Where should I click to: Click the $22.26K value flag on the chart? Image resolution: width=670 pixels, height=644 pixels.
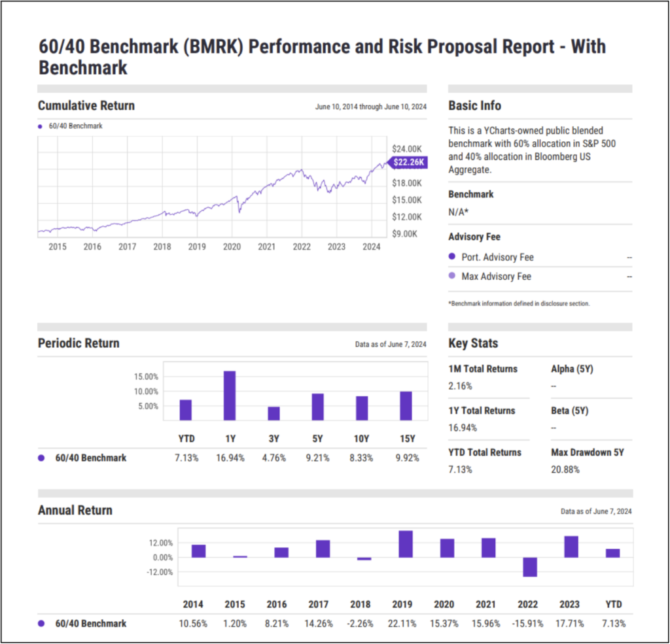pyautogui.click(x=409, y=162)
